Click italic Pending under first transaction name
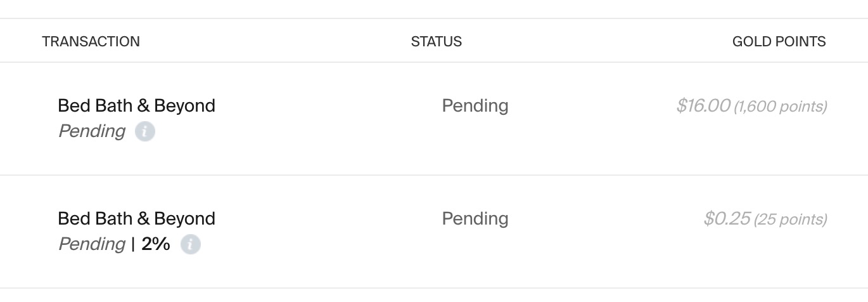This screenshot has width=868, height=302. [x=92, y=131]
